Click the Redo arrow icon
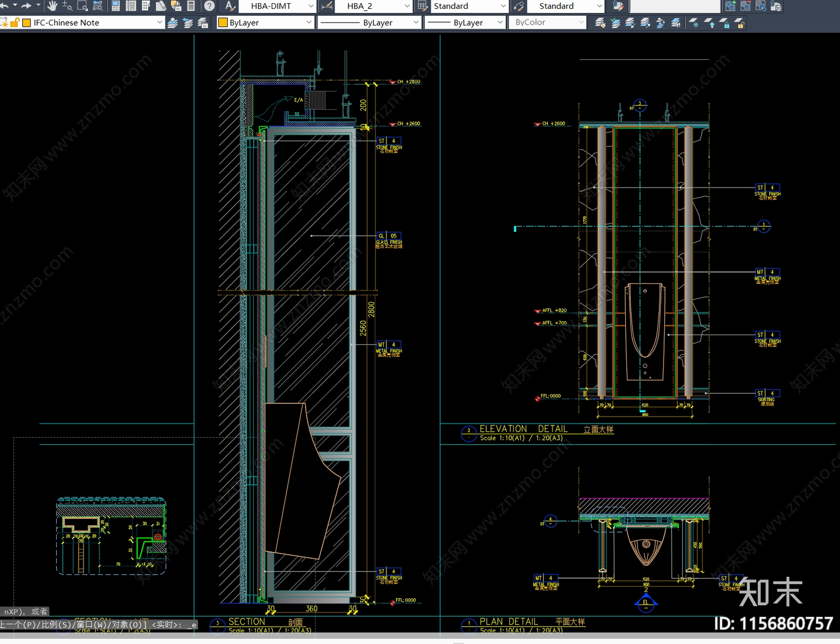840x644 pixels. [26, 6]
